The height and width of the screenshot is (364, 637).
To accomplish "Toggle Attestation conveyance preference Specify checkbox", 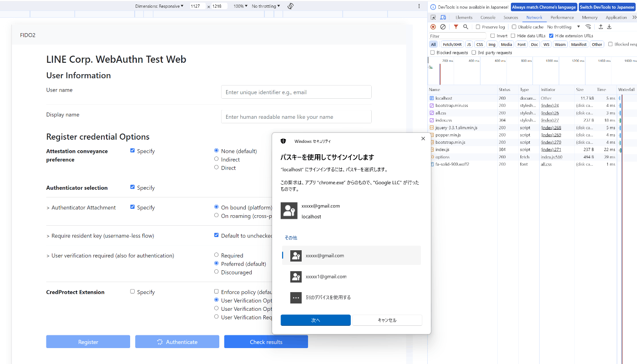I will [x=132, y=151].
